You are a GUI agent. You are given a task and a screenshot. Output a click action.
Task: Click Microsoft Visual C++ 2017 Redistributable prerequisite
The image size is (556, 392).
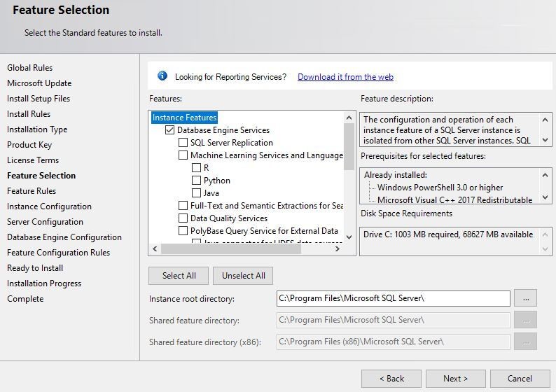click(455, 200)
